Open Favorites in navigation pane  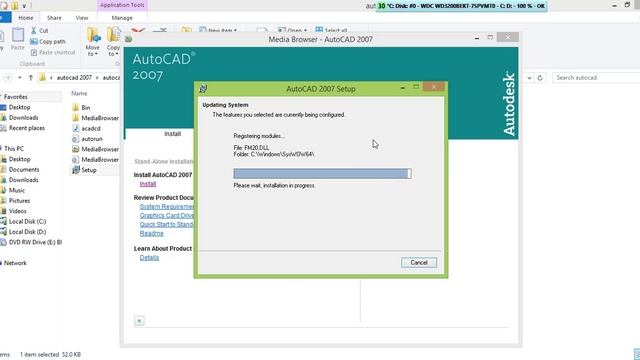16,97
